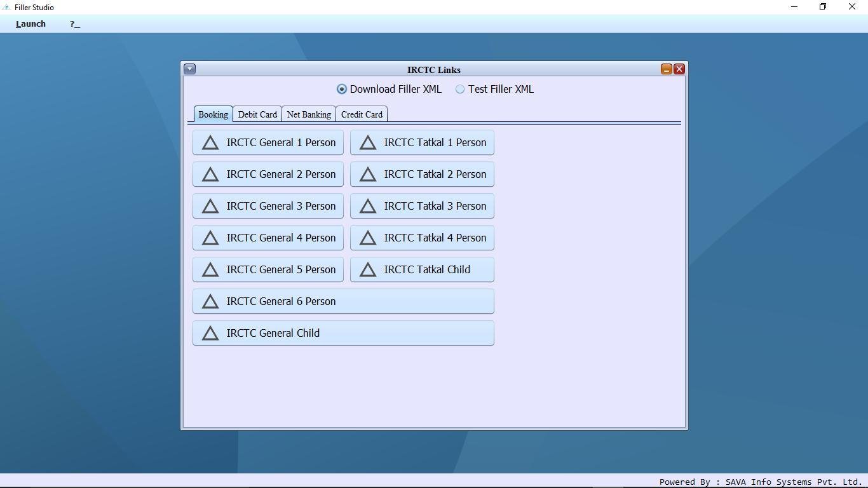Switch to the Net Banking tab
Image resolution: width=868 pixels, height=488 pixels.
(308, 114)
